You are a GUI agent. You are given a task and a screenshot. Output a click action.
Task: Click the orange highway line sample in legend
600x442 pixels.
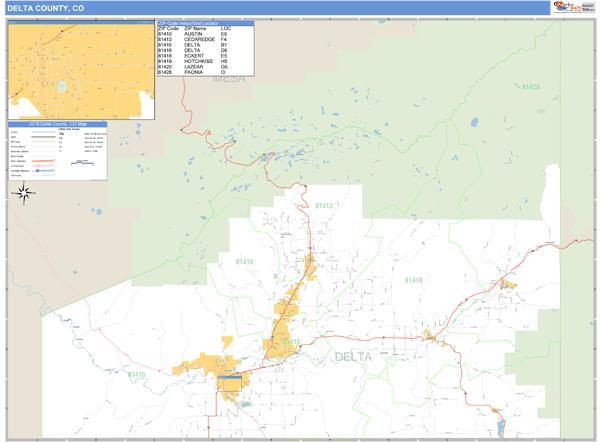coord(43,161)
